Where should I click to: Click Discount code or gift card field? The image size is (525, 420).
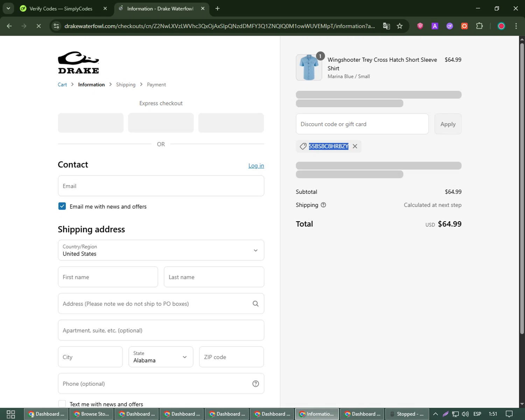[362, 124]
